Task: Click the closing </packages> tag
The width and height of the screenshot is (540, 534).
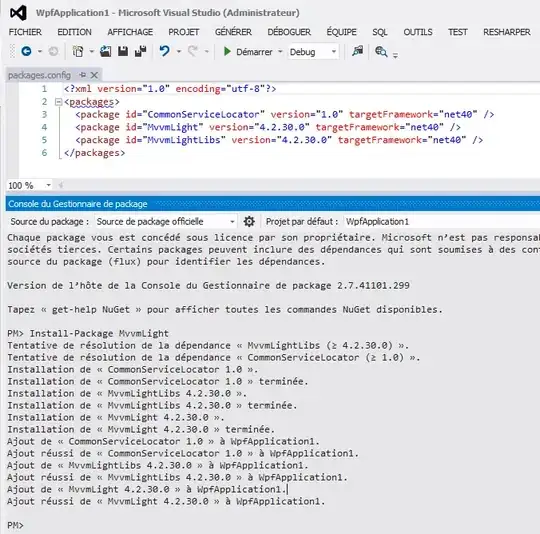Action: click(x=94, y=153)
